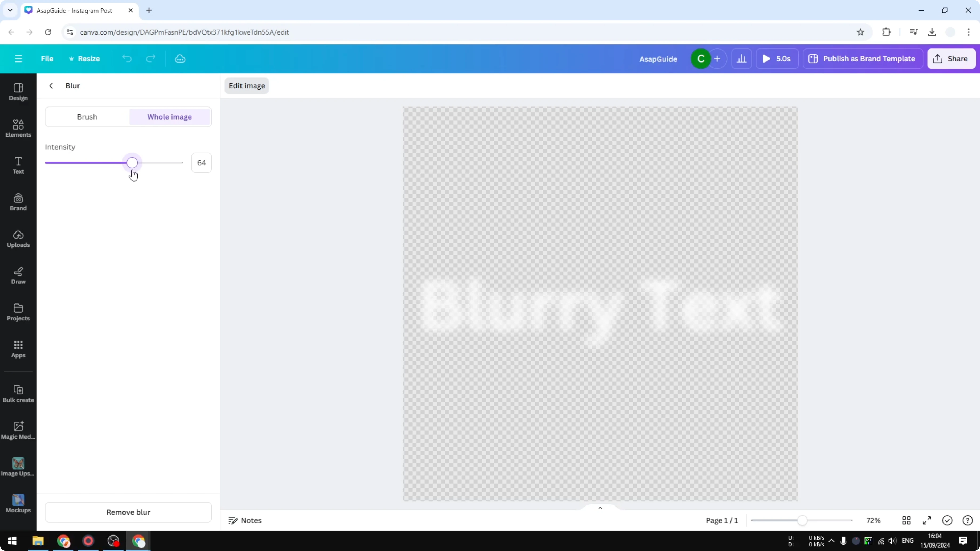Open grid view of pages

click(x=907, y=520)
